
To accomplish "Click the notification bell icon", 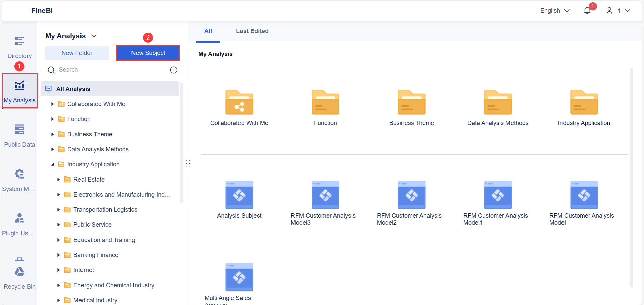I will click(587, 11).
